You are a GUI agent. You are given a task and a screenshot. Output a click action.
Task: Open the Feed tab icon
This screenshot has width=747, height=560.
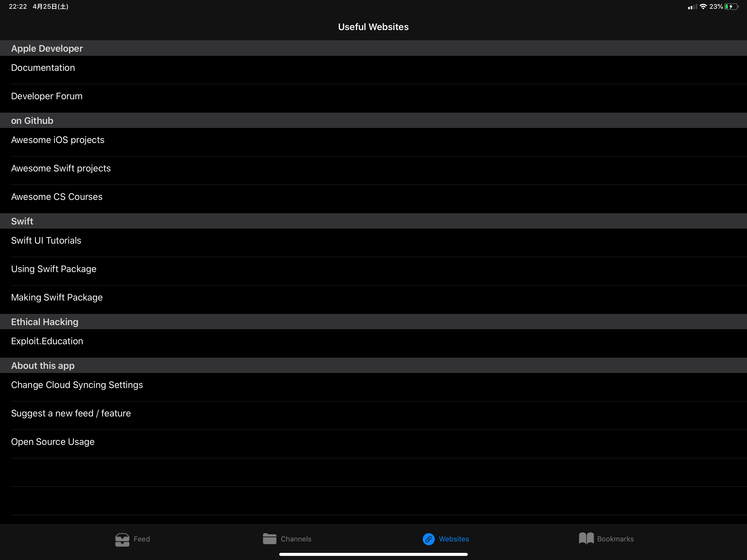(x=122, y=539)
